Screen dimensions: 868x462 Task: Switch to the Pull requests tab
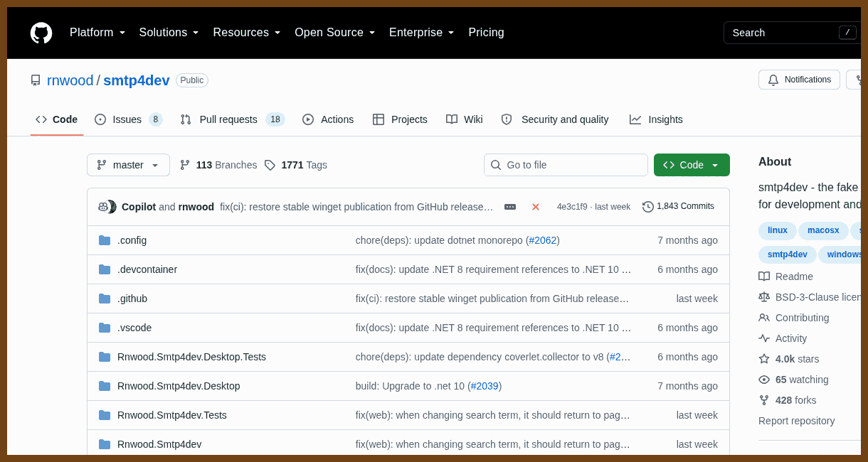pyautogui.click(x=232, y=119)
